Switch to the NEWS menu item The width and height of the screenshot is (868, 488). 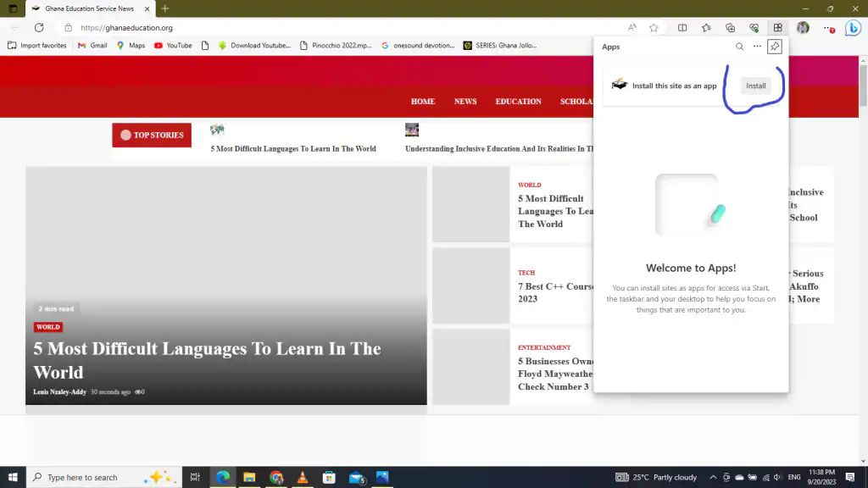(x=465, y=101)
